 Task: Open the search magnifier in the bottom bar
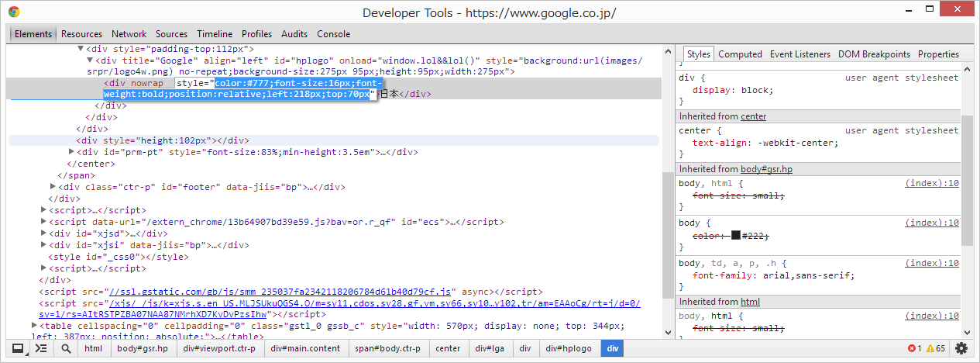coord(66,348)
